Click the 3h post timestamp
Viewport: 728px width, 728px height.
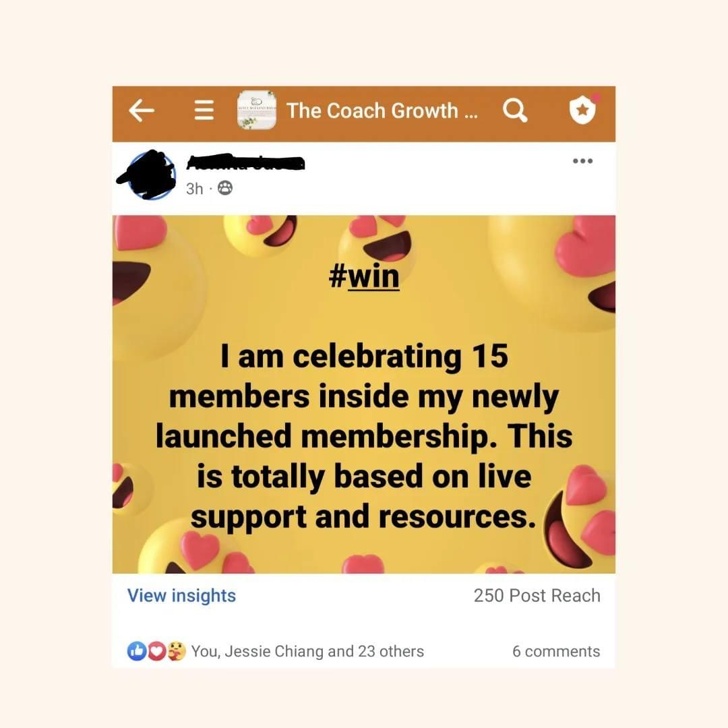tap(195, 189)
